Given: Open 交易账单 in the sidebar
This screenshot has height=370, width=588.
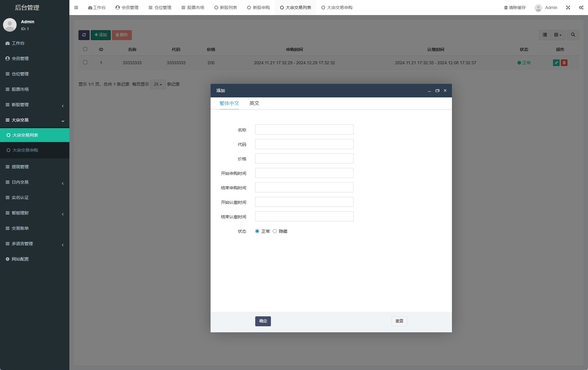Looking at the screenshot, I should [35, 228].
